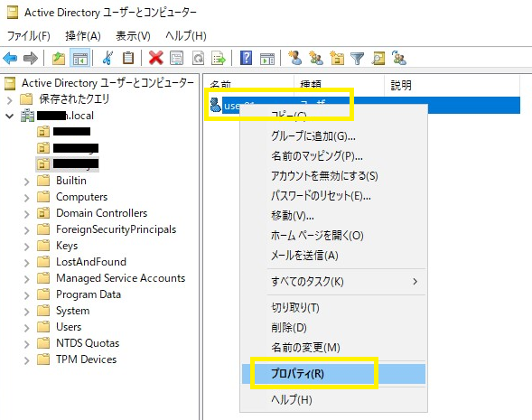Open help with the blue question mark icon
This screenshot has width=532, height=420.
246,58
